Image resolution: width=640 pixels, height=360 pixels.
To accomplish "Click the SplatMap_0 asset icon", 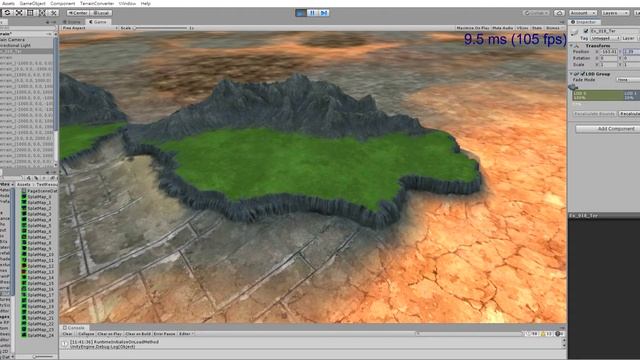I will point(24,196).
